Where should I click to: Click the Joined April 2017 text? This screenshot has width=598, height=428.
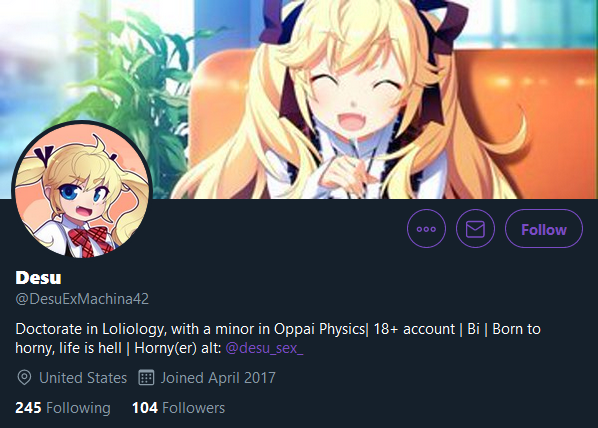[218, 378]
